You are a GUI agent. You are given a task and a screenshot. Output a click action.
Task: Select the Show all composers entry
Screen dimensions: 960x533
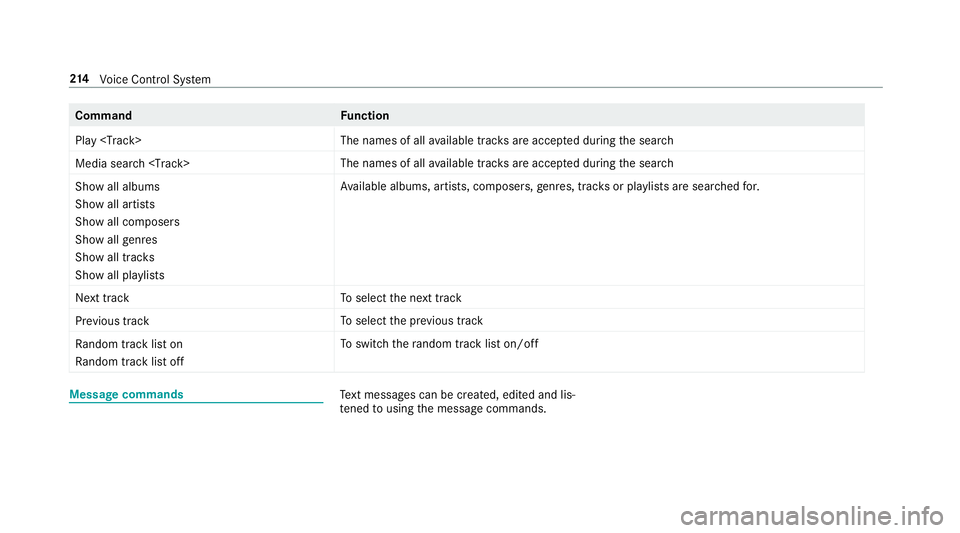click(x=127, y=222)
